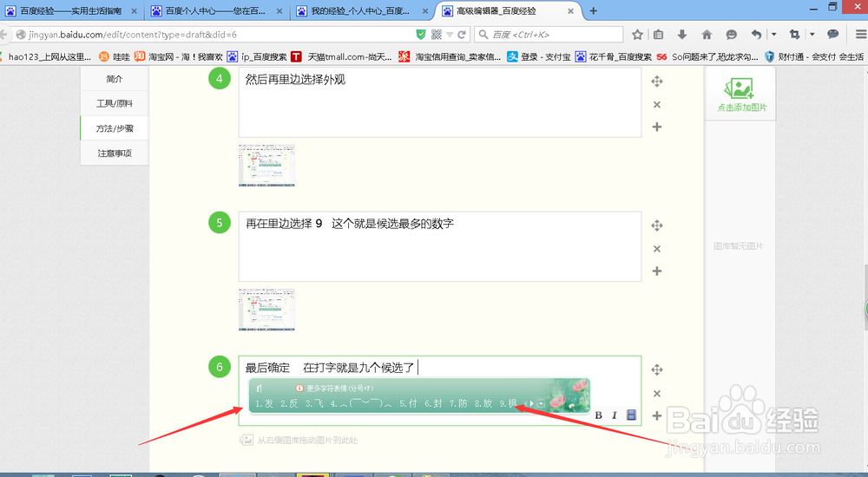Click the step 5 image thumbnail
This screenshot has height=477, width=868.
point(266,310)
